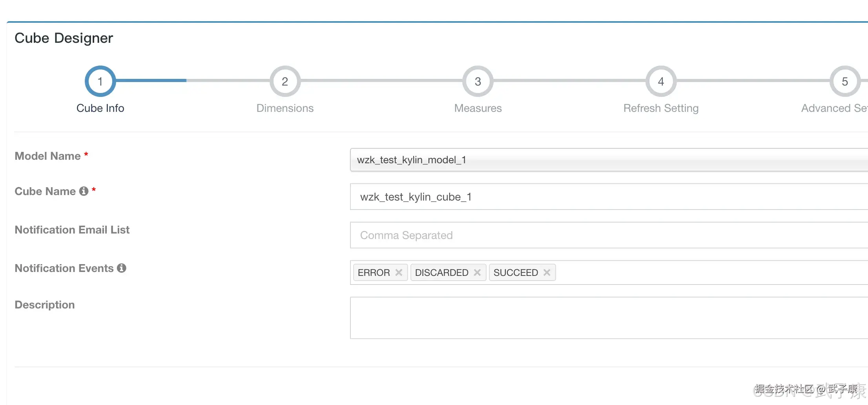Focus the Cube Name text field
The height and width of the screenshot is (405, 868).
click(x=608, y=197)
